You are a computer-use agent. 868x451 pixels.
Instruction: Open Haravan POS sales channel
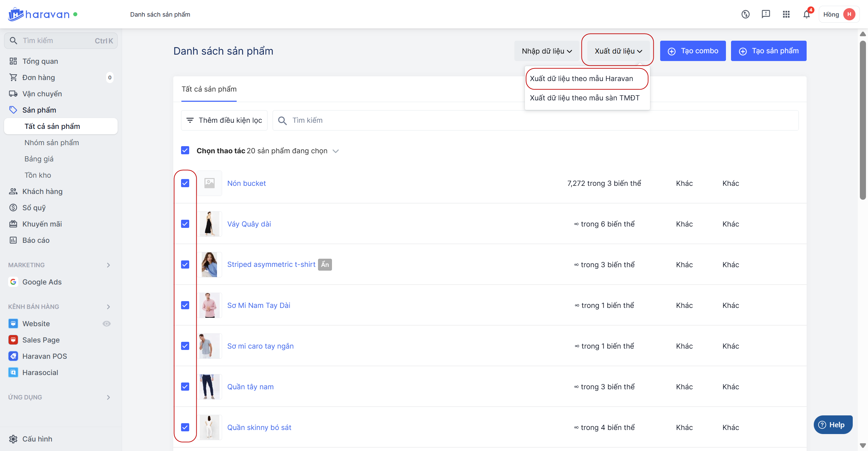(44, 356)
